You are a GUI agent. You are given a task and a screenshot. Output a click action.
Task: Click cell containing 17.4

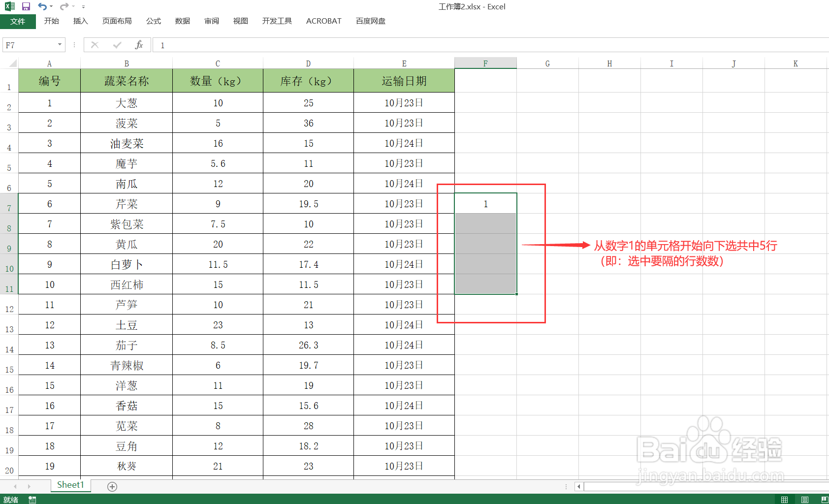pos(309,264)
